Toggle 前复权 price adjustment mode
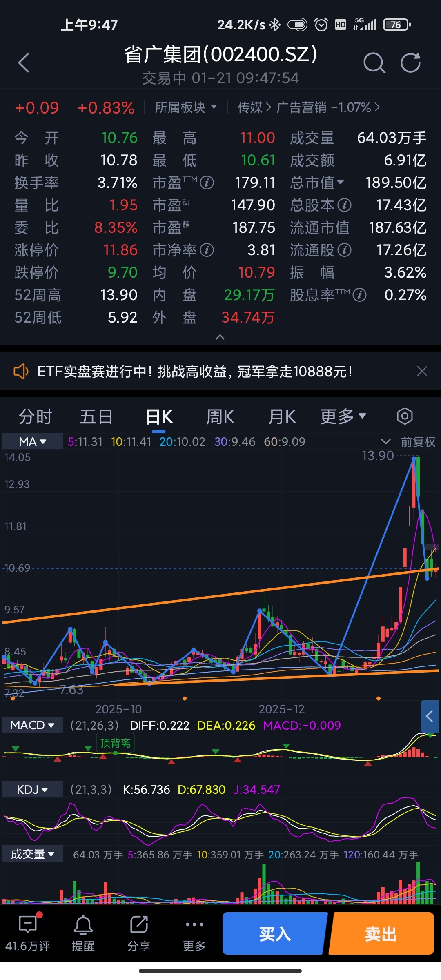Viewport: 441px width, 980px height. tap(418, 441)
